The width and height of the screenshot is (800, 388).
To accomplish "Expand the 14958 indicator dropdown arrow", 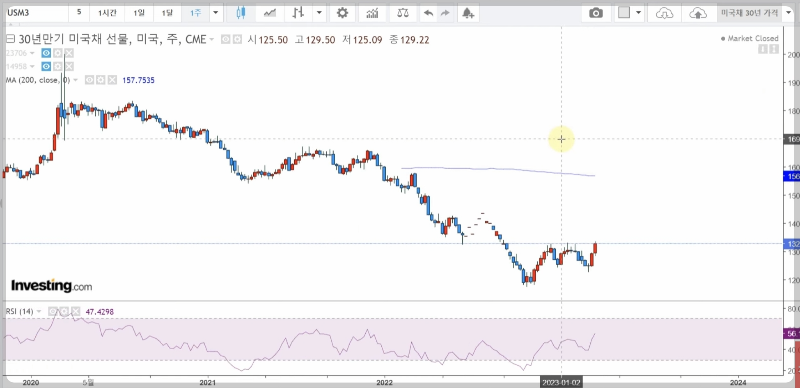I will pyautogui.click(x=32, y=66).
